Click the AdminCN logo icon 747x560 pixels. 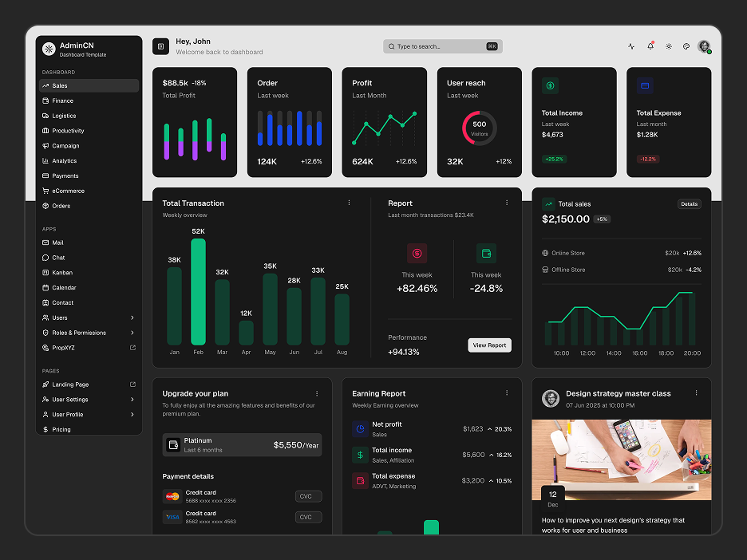49,49
